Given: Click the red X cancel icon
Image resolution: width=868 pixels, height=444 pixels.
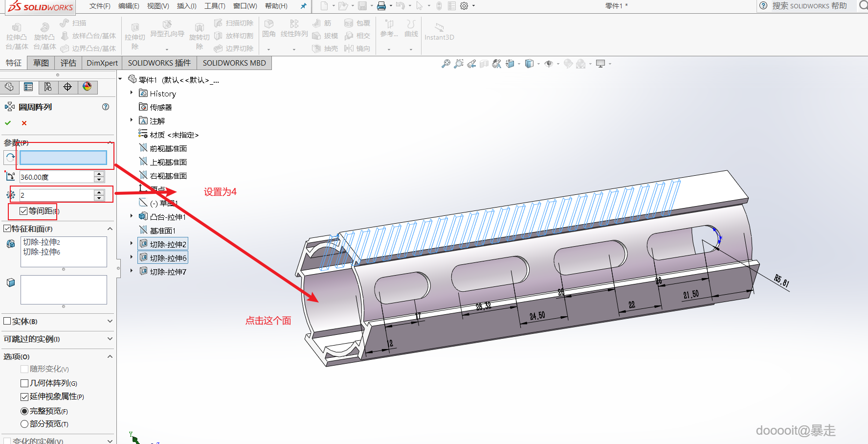Looking at the screenshot, I should pyautogui.click(x=24, y=123).
